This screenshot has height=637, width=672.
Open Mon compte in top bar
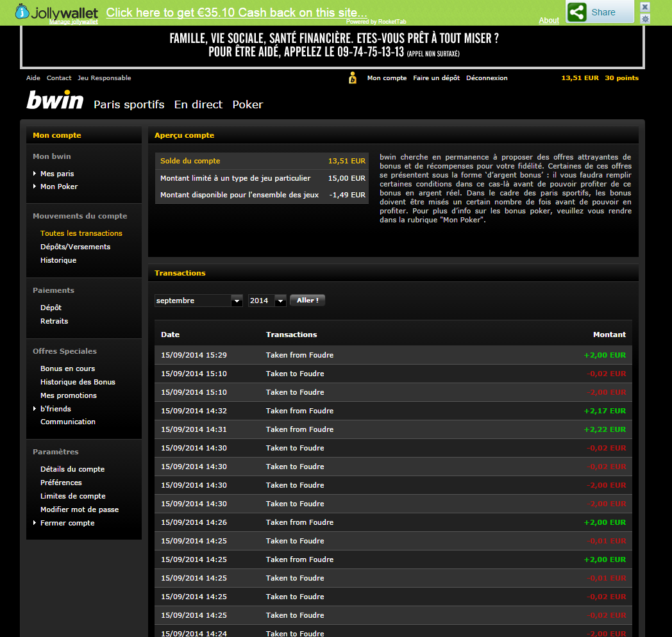(387, 78)
